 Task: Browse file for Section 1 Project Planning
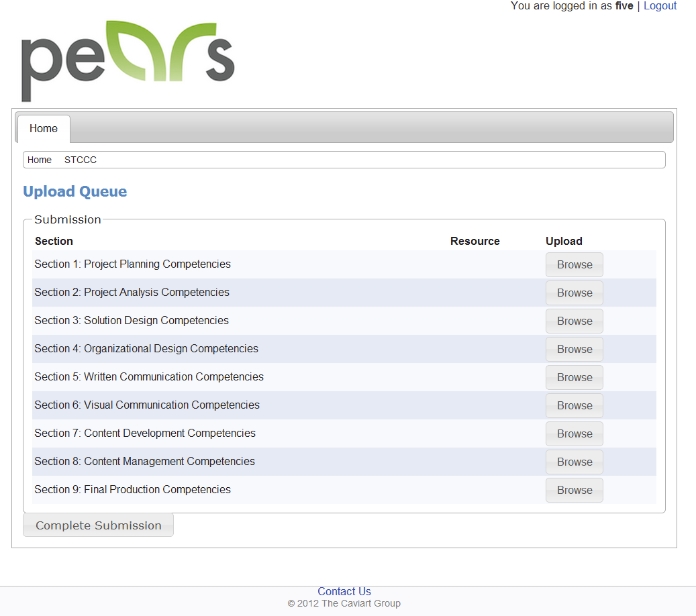(574, 264)
